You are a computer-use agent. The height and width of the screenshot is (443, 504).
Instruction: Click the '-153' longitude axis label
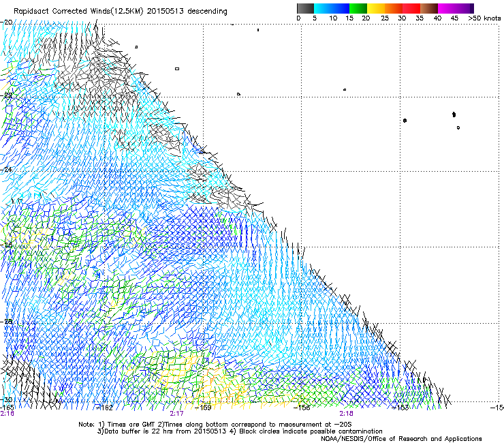[400, 408]
